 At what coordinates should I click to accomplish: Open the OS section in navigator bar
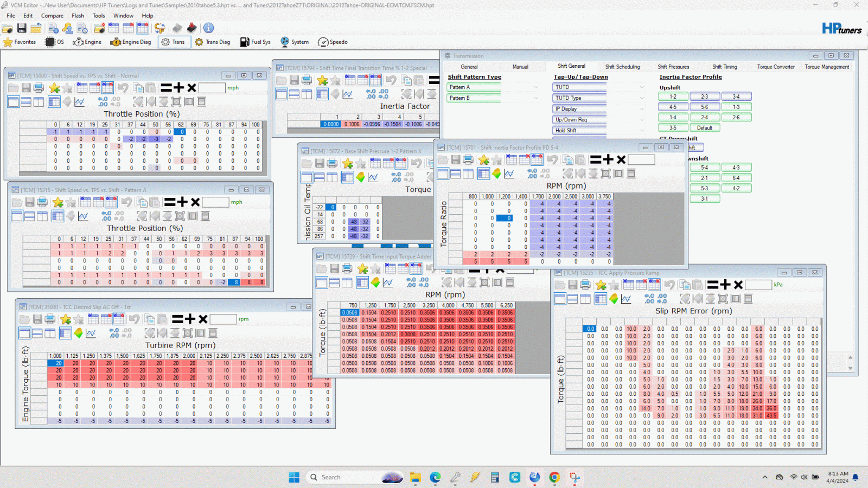pyautogui.click(x=55, y=42)
